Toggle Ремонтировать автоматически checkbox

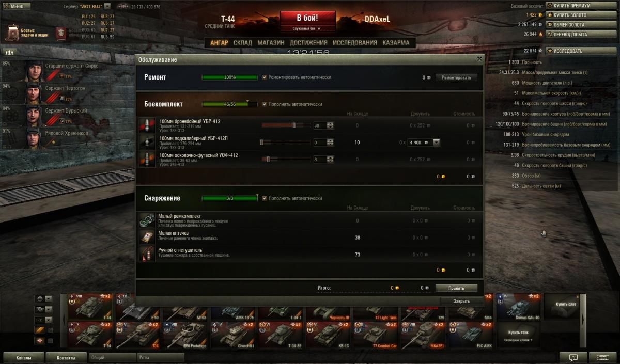265,77
